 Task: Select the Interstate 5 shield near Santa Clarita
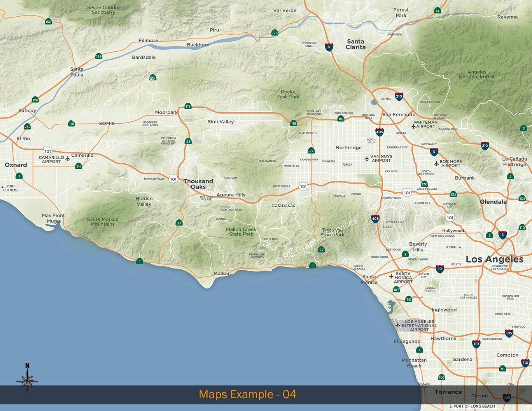point(329,46)
